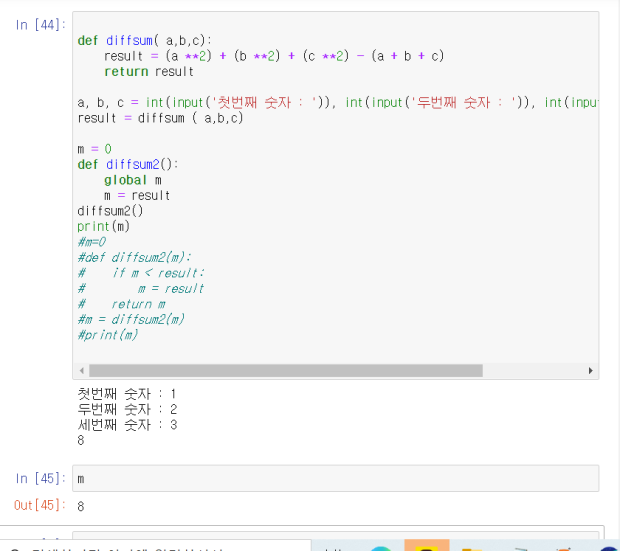Screen dimensions: 620x551
Task: Place cursor on 'def diffsum( a,b,c):' line
Action: pos(145,40)
